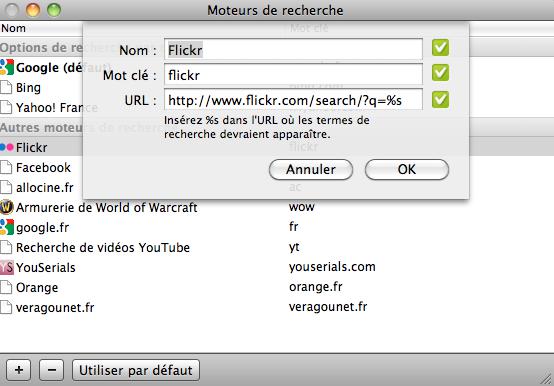The height and width of the screenshot is (386, 554).
Task: Click the orange.fr keyword cell
Action: point(316,287)
